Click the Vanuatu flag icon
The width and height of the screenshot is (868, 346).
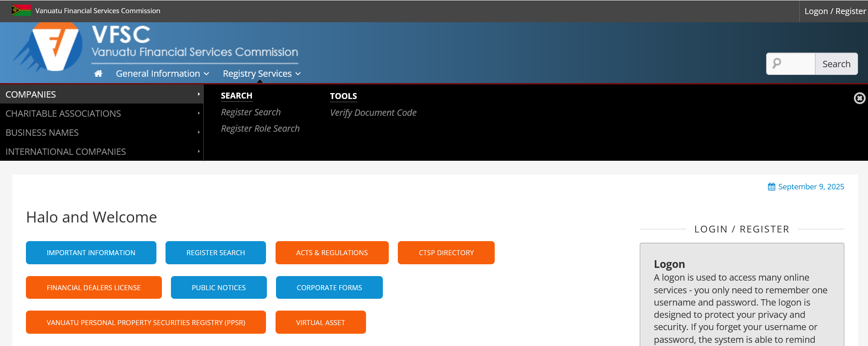(21, 10)
